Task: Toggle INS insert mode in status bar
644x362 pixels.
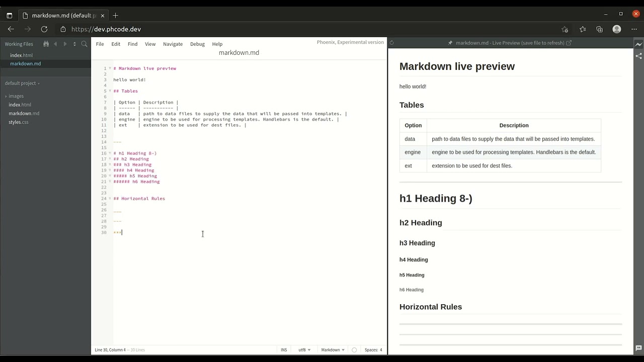Action: (x=284, y=350)
